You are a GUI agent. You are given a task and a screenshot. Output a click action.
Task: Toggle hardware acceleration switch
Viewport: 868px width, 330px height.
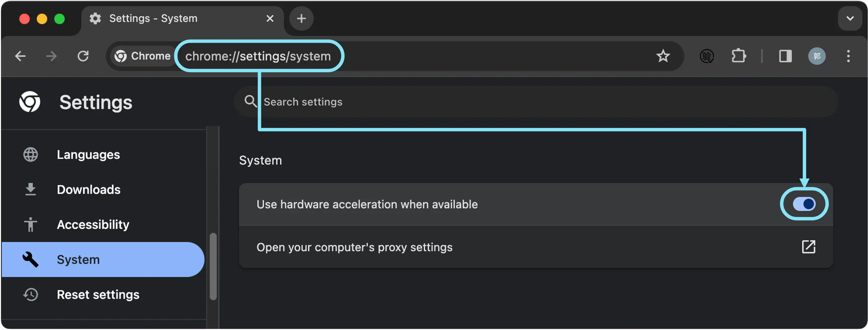tap(804, 204)
